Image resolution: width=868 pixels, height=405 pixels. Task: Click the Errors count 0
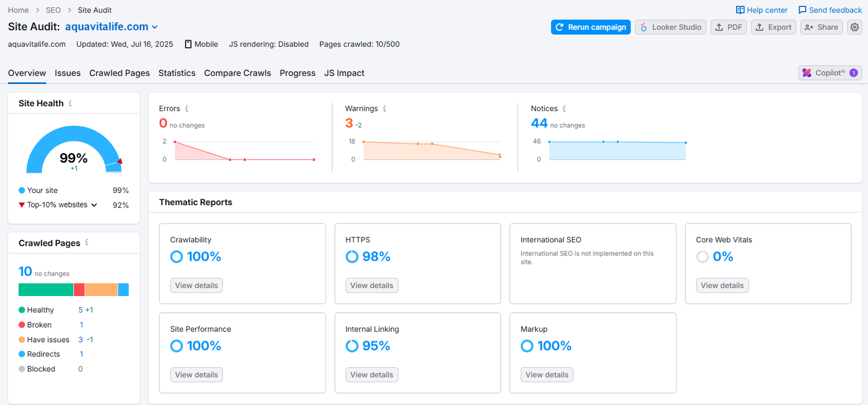(163, 123)
